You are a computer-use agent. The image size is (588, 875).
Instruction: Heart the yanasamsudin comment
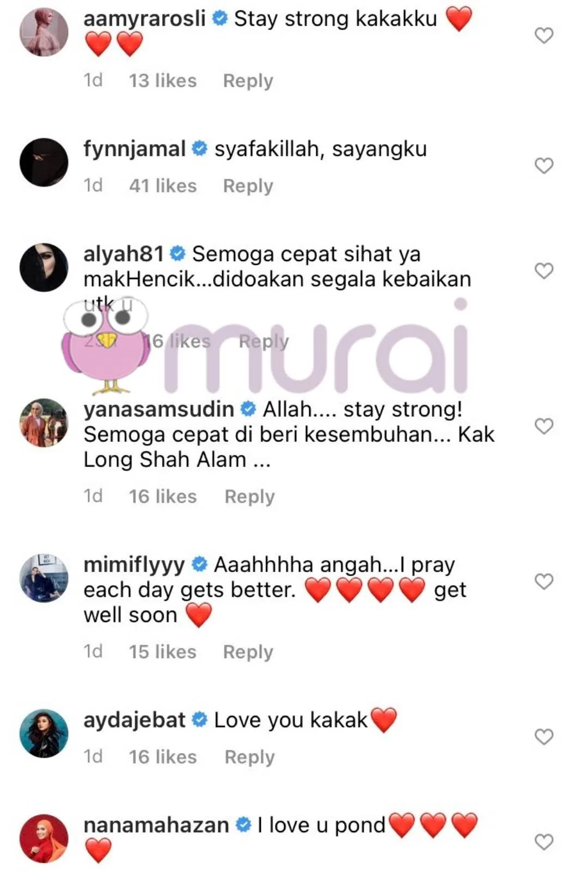543,426
